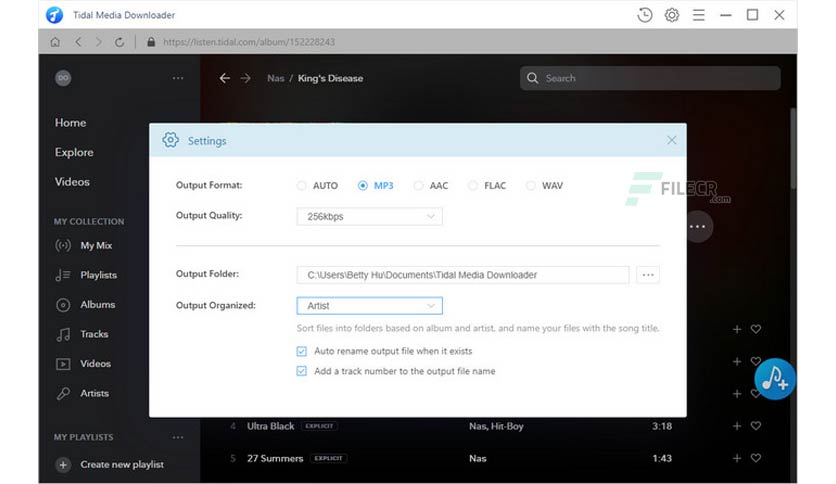Open the Output Organized Artist dropdown
836x484 pixels.
pyautogui.click(x=369, y=305)
